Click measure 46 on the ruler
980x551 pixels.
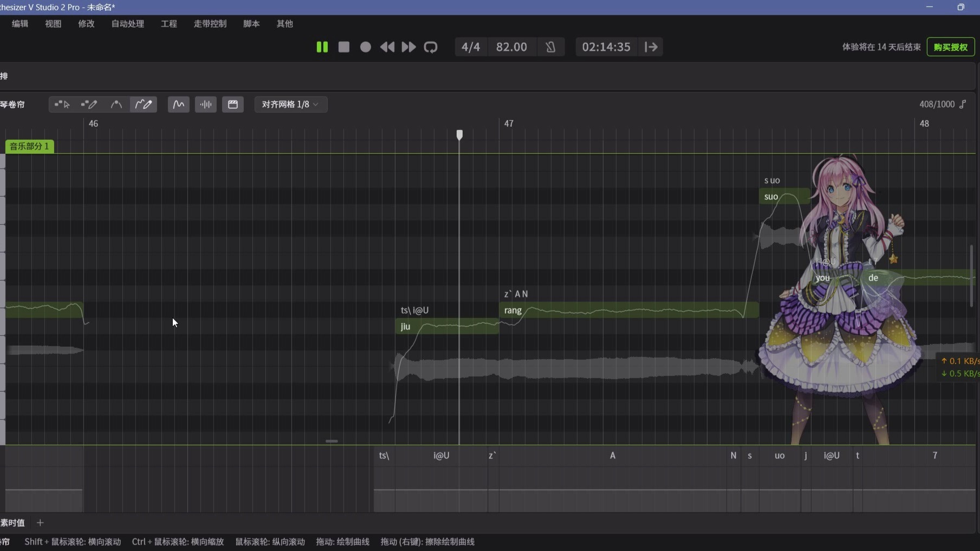[93, 124]
